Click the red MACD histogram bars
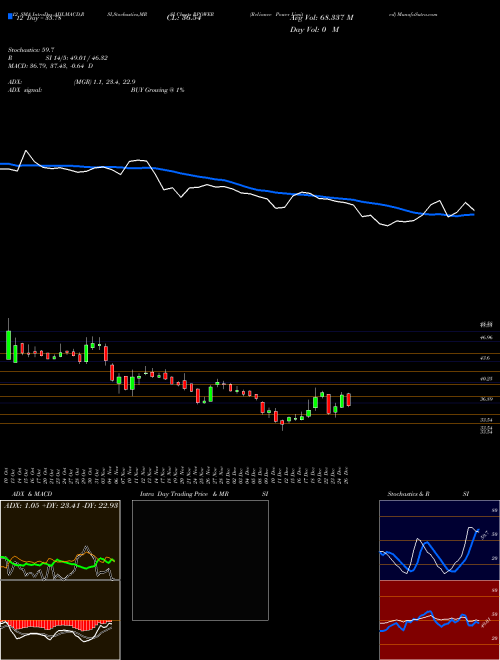 tap(55, 624)
